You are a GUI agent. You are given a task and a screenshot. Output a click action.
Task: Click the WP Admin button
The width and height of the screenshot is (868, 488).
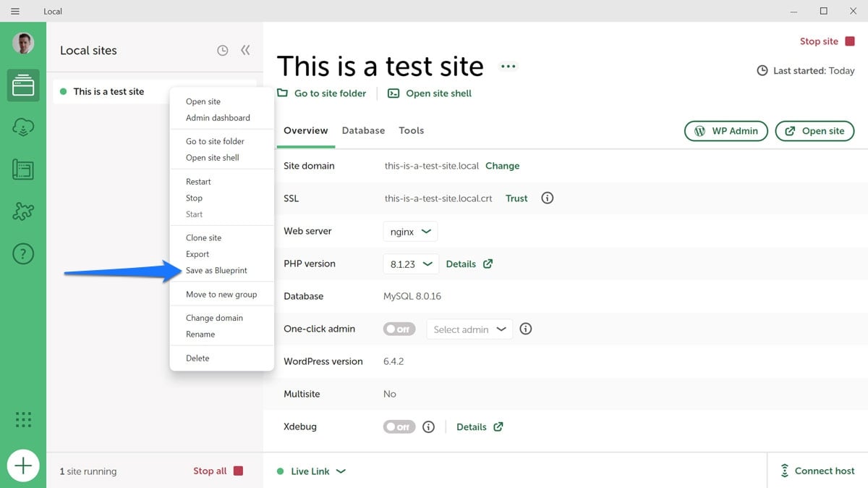point(726,131)
